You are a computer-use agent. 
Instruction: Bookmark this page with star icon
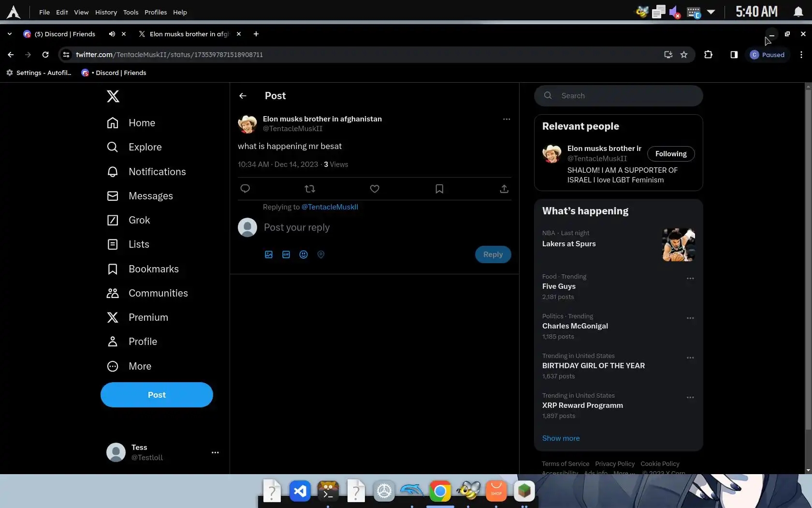pyautogui.click(x=684, y=55)
